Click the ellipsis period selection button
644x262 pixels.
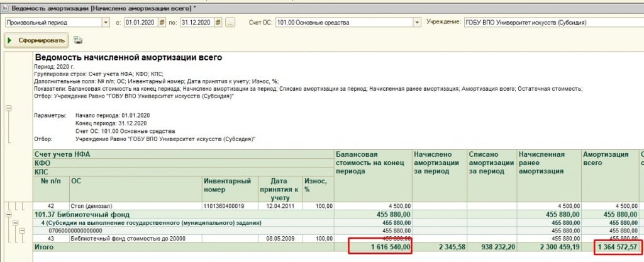click(230, 22)
